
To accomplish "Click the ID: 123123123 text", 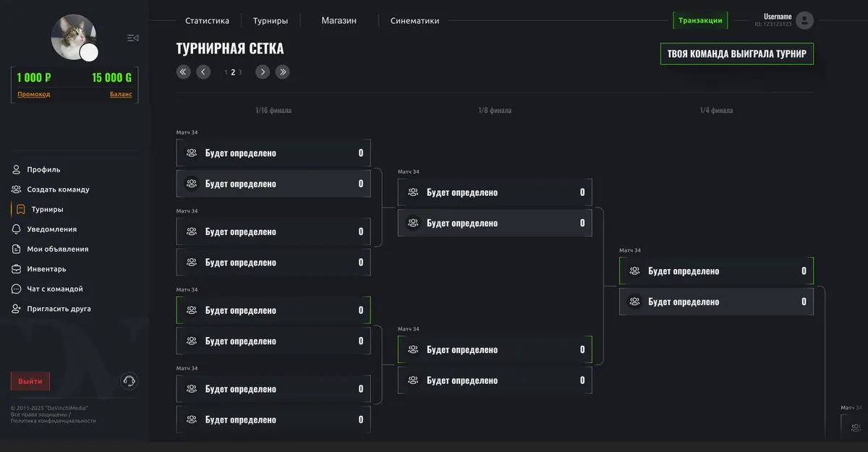I will [x=773, y=25].
